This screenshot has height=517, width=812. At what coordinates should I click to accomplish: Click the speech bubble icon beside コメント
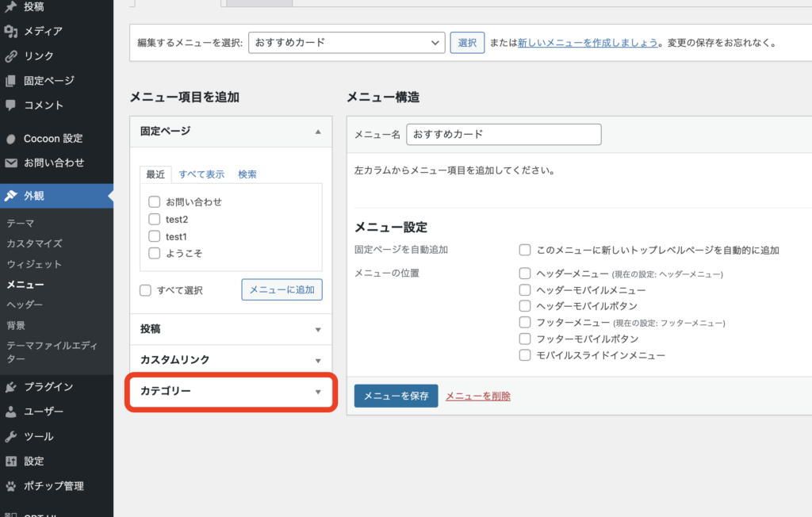[11, 105]
